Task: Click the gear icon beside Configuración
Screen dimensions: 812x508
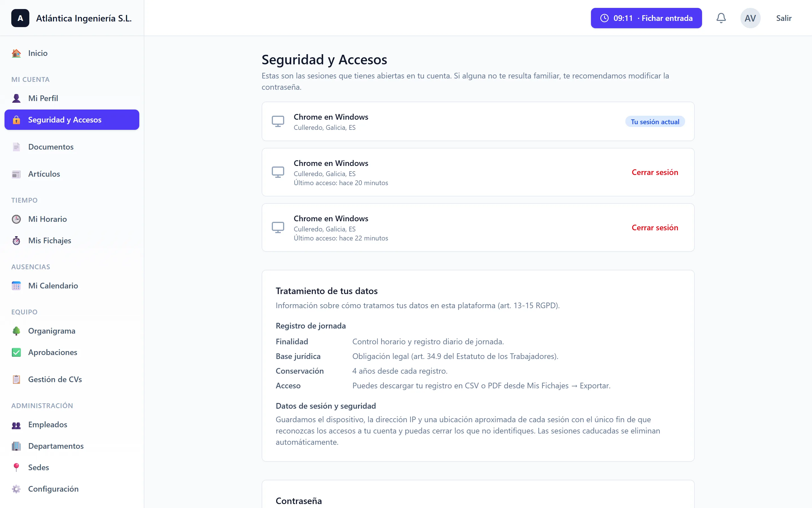Action: coord(16,489)
